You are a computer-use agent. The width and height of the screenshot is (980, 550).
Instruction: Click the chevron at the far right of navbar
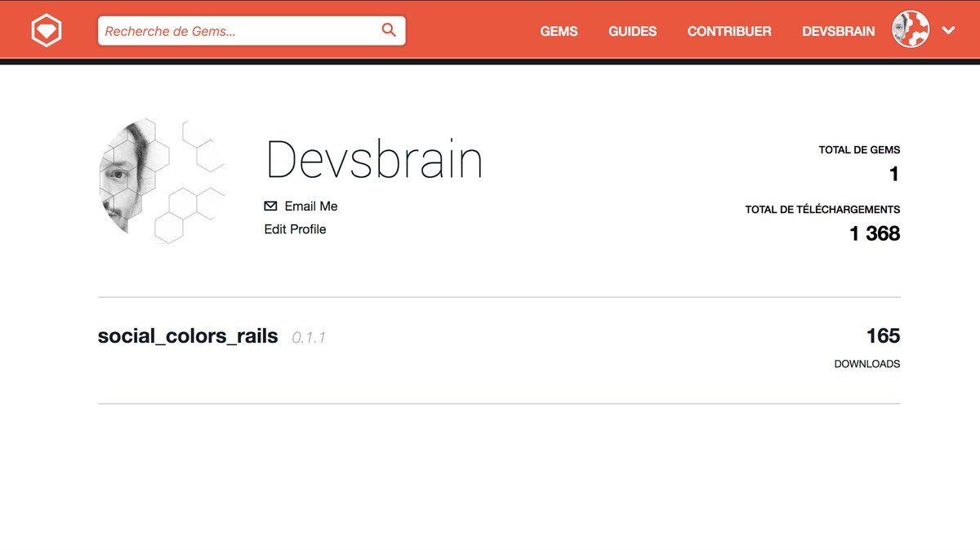coord(948,29)
